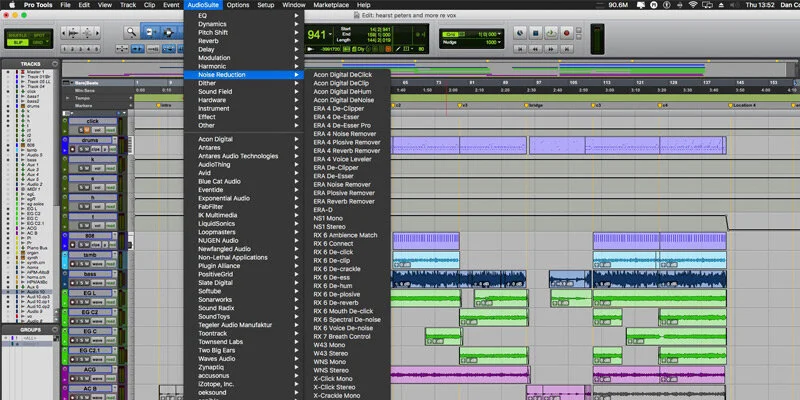Open the click track view selector (vol)
This screenshot has width=800, height=400.
click(x=98, y=130)
